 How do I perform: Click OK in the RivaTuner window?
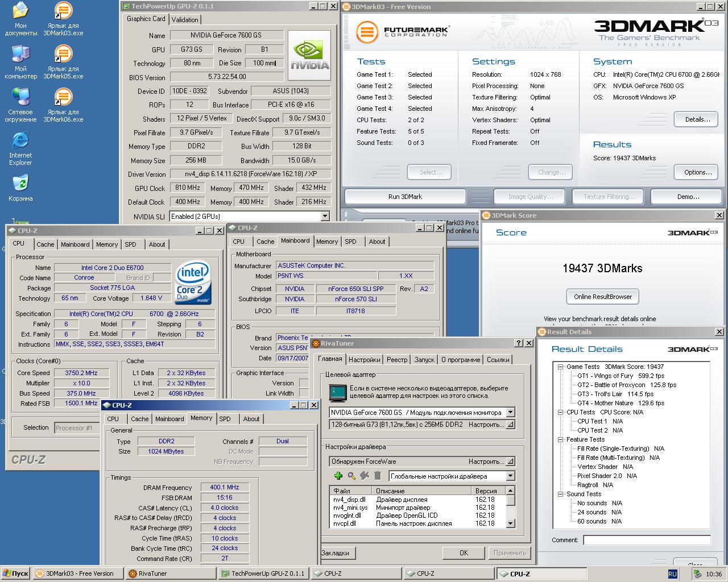[464, 553]
